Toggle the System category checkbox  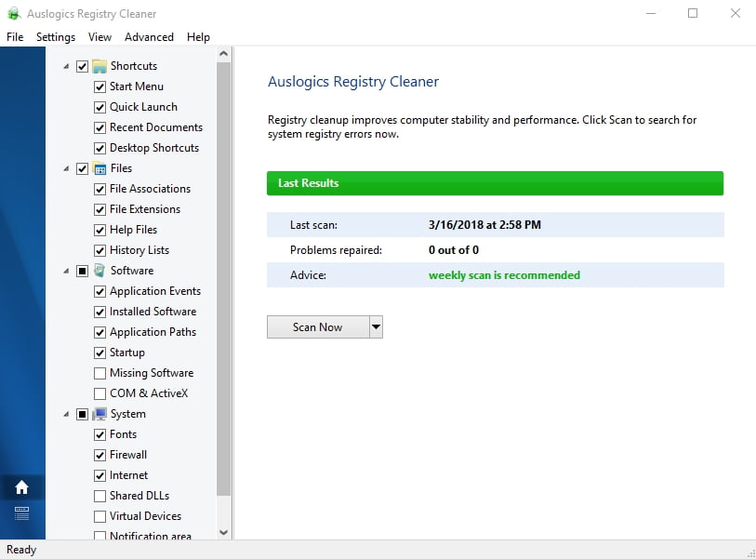tap(83, 414)
